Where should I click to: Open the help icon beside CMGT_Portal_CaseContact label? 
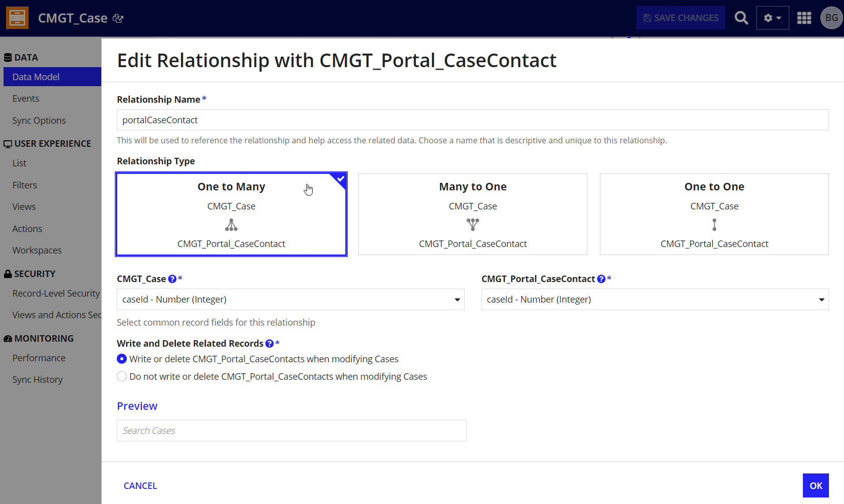click(x=601, y=279)
